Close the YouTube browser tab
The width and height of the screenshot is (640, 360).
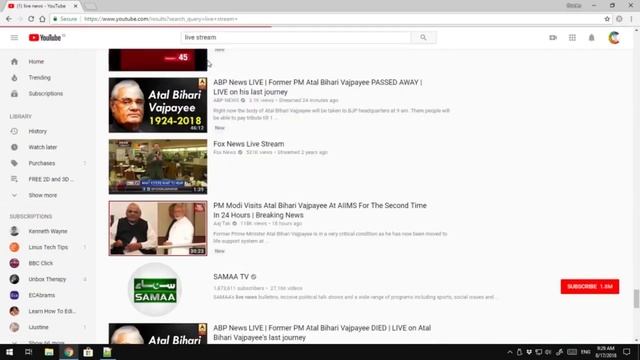pos(76,6)
